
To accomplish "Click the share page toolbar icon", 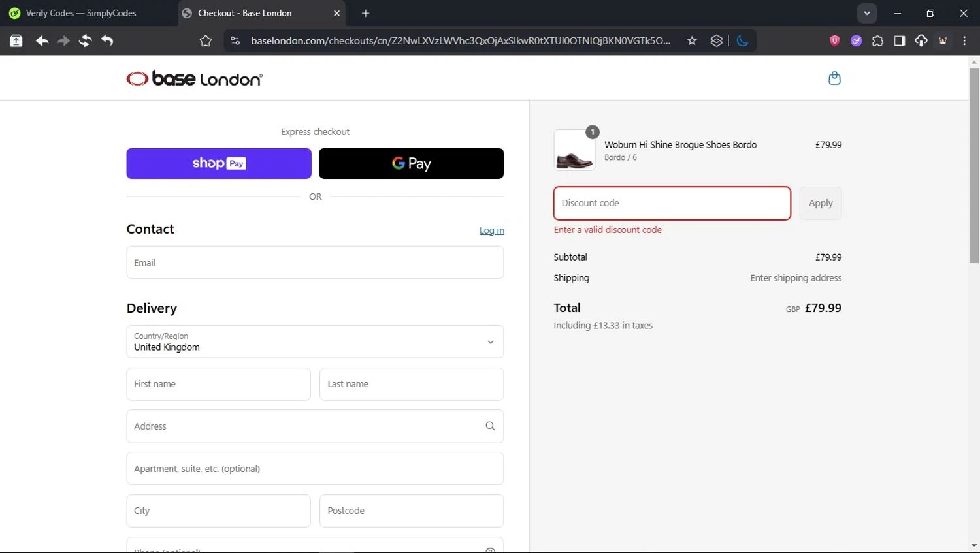I will 16,40.
